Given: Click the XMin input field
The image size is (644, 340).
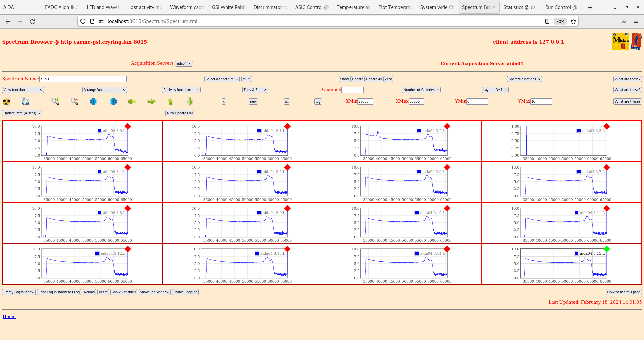Looking at the screenshot, I should (x=365, y=101).
